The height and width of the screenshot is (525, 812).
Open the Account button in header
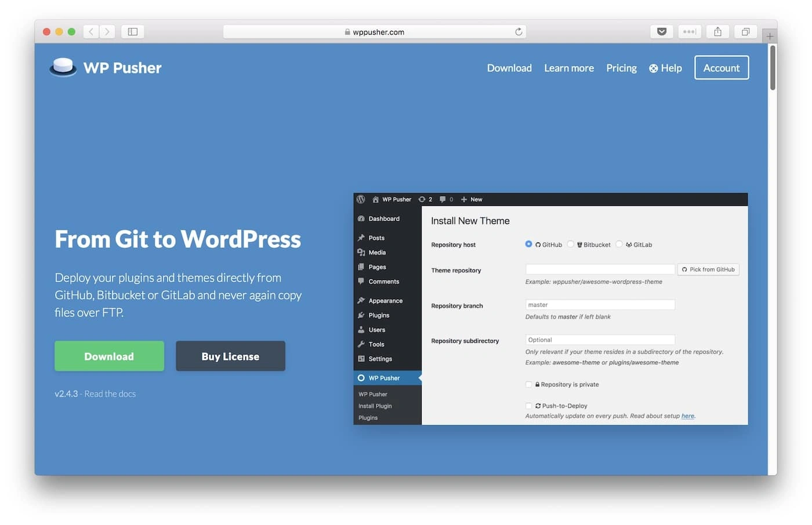(721, 68)
